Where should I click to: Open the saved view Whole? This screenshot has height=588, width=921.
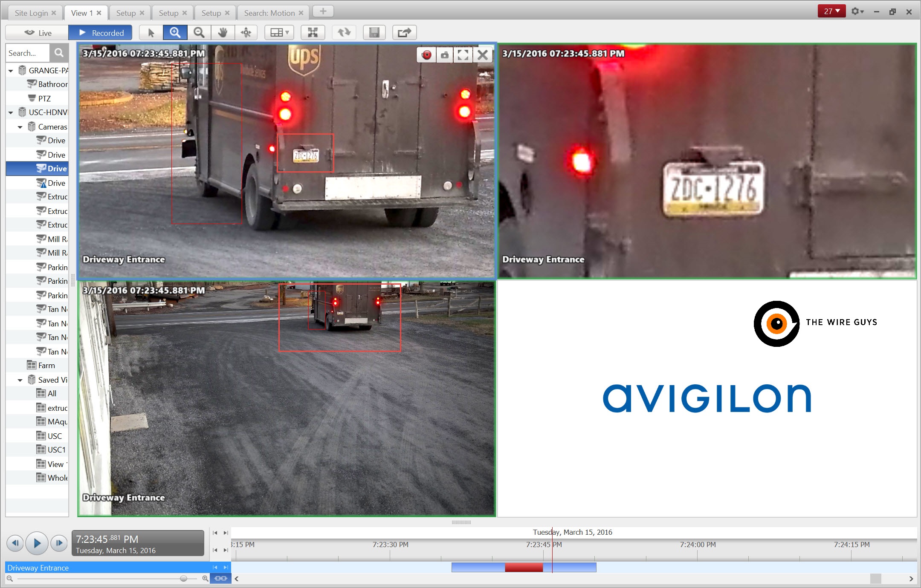pyautogui.click(x=52, y=478)
